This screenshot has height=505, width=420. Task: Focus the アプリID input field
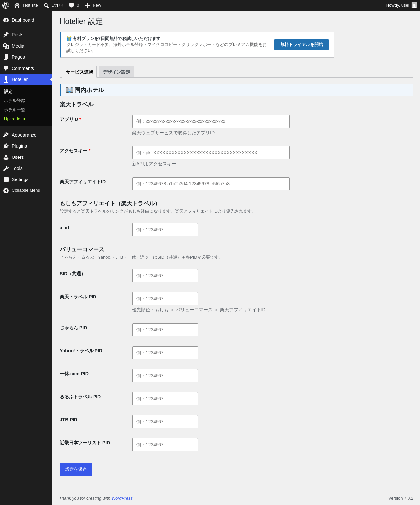pos(211,121)
